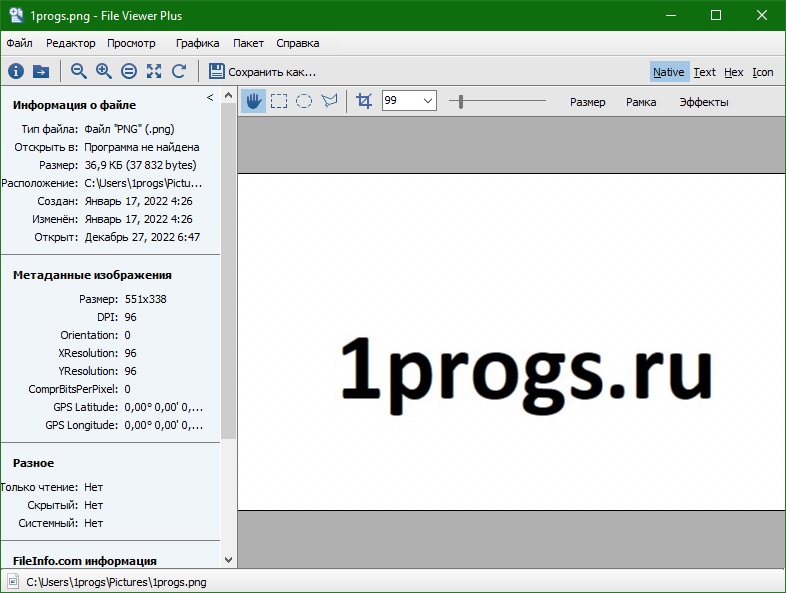Viewport: 786px width, 593px height.
Task: Click the Эффекты button
Action: (704, 102)
